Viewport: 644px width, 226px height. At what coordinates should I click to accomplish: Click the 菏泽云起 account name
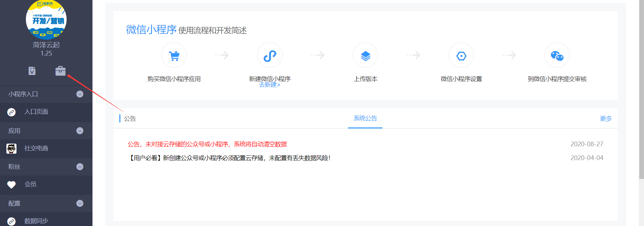46,45
